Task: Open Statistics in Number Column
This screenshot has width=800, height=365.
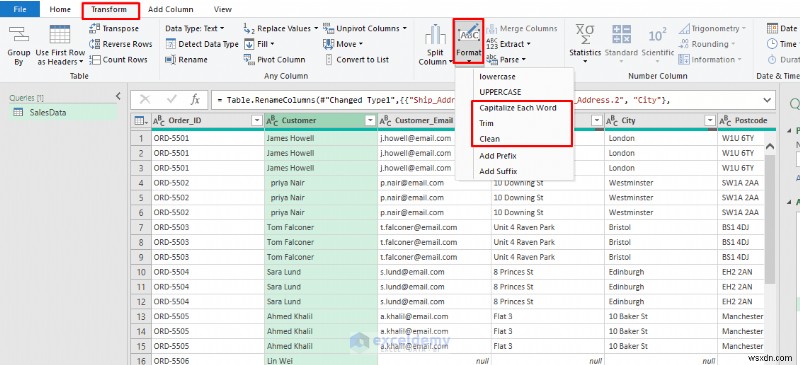Action: tap(585, 44)
